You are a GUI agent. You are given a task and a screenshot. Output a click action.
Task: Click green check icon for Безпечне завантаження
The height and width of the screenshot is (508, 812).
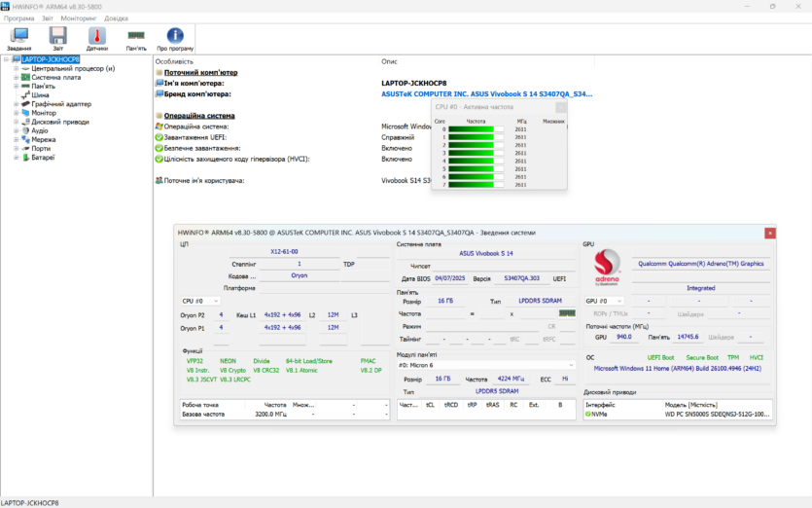pos(159,148)
